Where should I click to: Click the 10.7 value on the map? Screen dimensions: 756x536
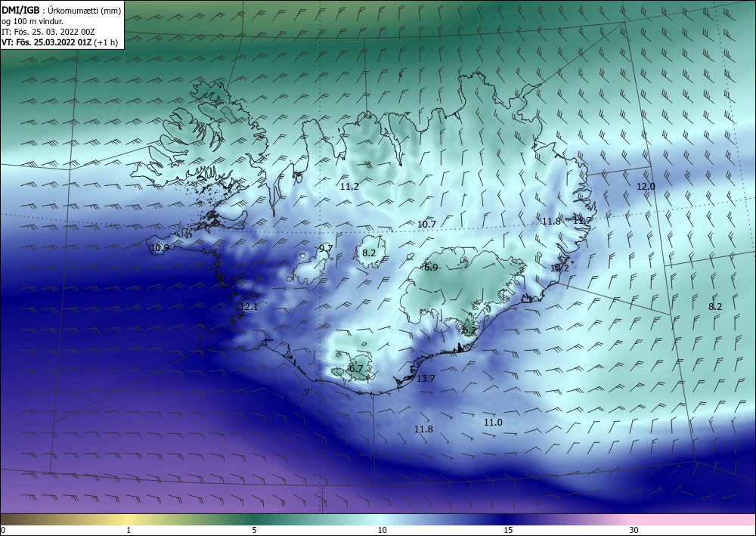tap(426, 224)
